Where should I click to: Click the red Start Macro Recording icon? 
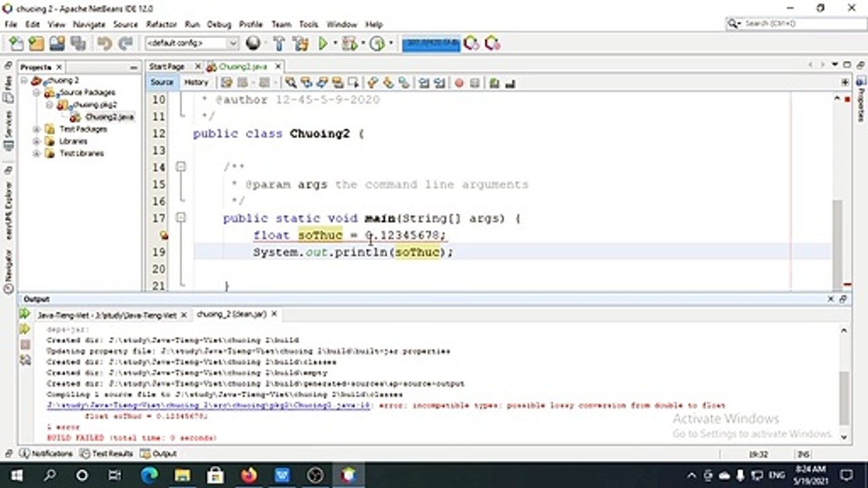(x=459, y=83)
